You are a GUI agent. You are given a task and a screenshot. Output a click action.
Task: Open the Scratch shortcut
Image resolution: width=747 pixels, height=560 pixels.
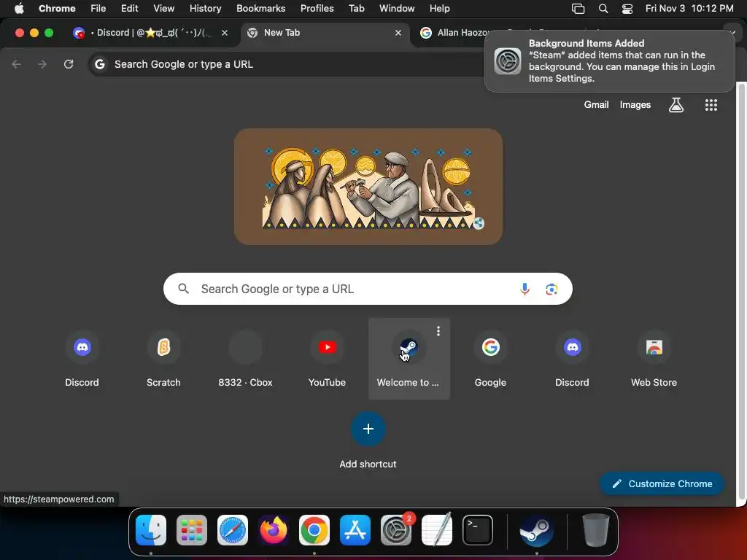163,359
